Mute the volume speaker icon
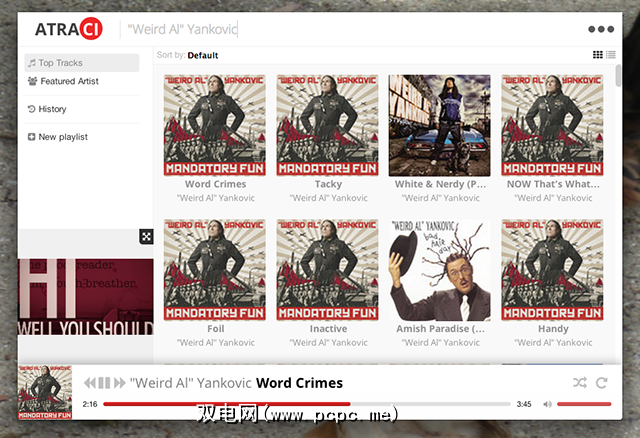640x438 pixels. (547, 404)
